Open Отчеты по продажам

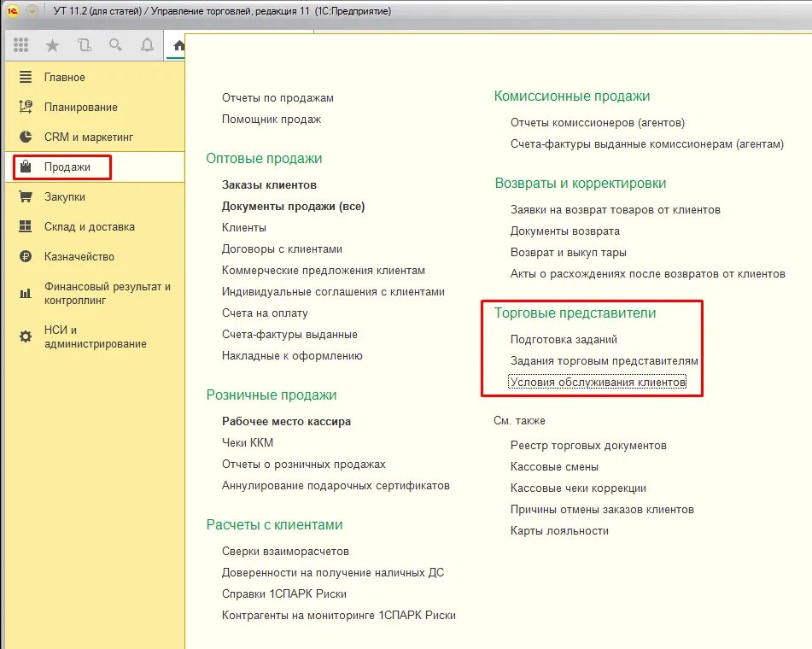coord(277,98)
